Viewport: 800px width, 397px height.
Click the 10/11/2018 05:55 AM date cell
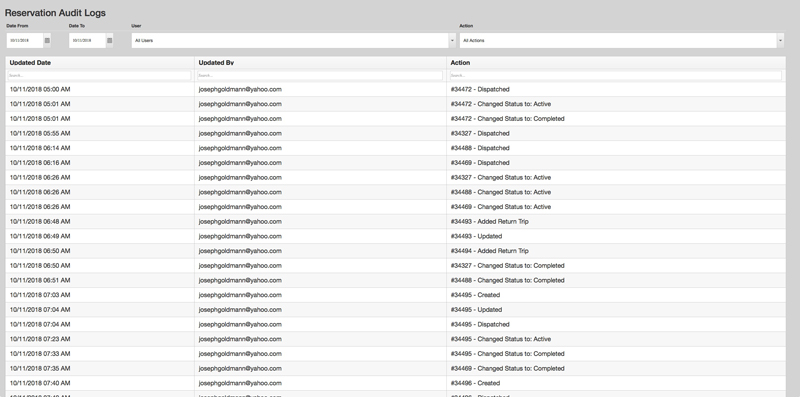pos(40,133)
